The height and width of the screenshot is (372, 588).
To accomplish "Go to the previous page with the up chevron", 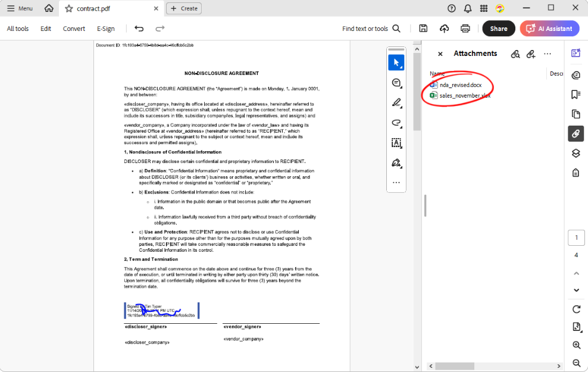I will click(576, 273).
